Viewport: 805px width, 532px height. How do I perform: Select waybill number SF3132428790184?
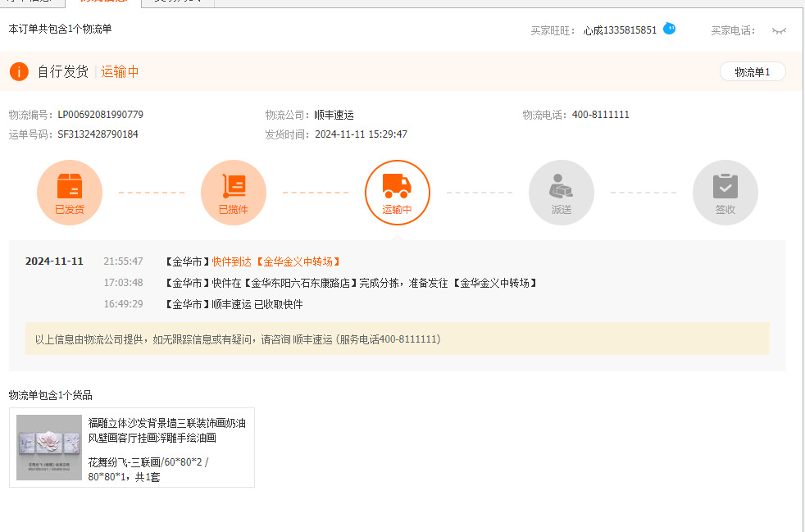click(98, 134)
